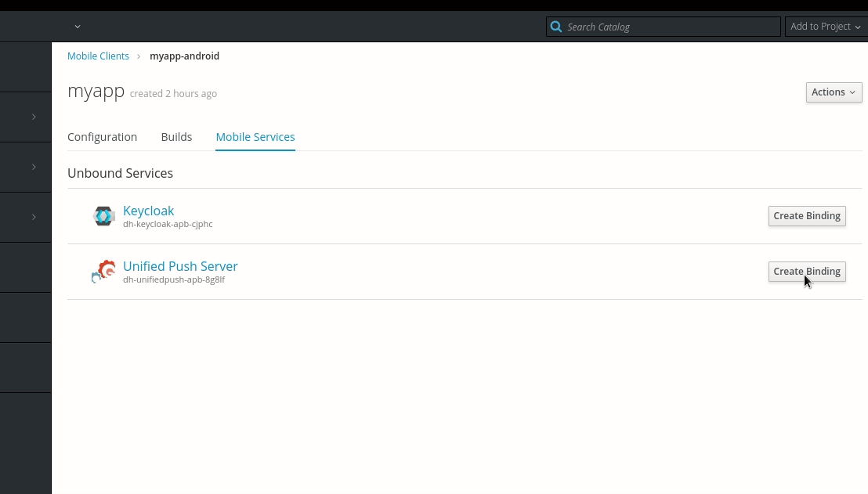Switch to the Builds tab

click(x=176, y=137)
